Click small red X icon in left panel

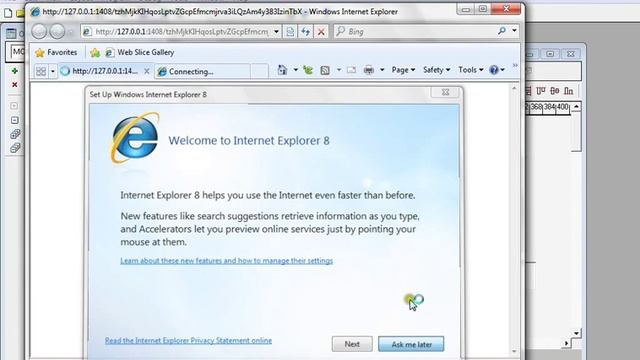coord(15,84)
